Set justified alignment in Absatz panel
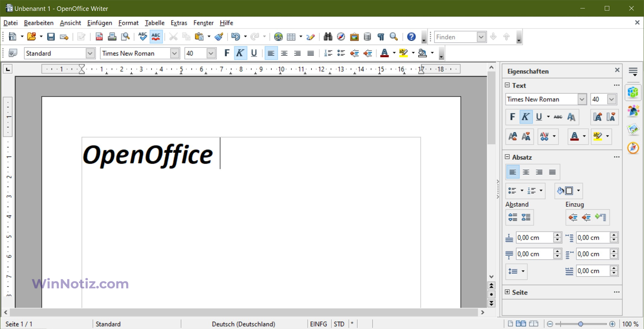The width and height of the screenshot is (644, 329). tap(552, 172)
